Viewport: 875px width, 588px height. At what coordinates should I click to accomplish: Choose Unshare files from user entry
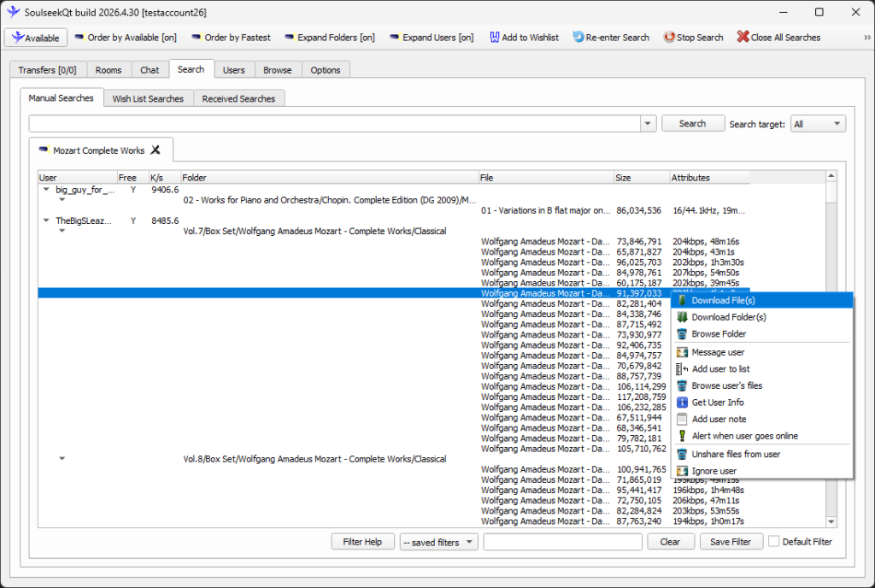[x=762, y=454]
